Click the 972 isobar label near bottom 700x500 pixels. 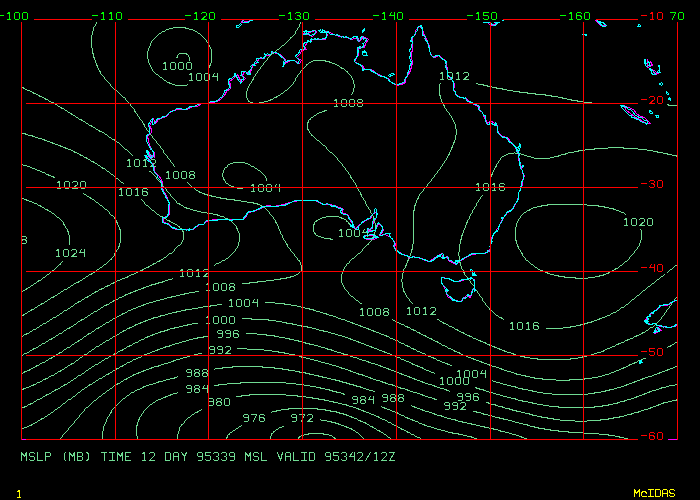coord(301,417)
